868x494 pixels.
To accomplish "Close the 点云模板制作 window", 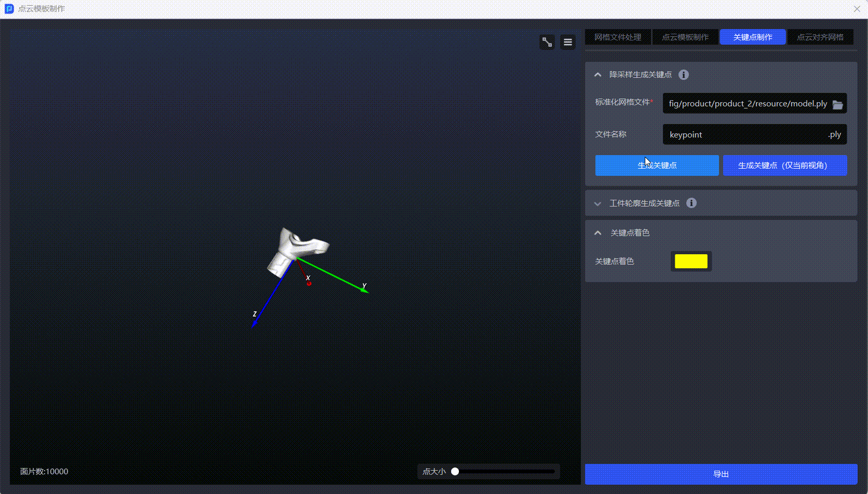I will (857, 9).
